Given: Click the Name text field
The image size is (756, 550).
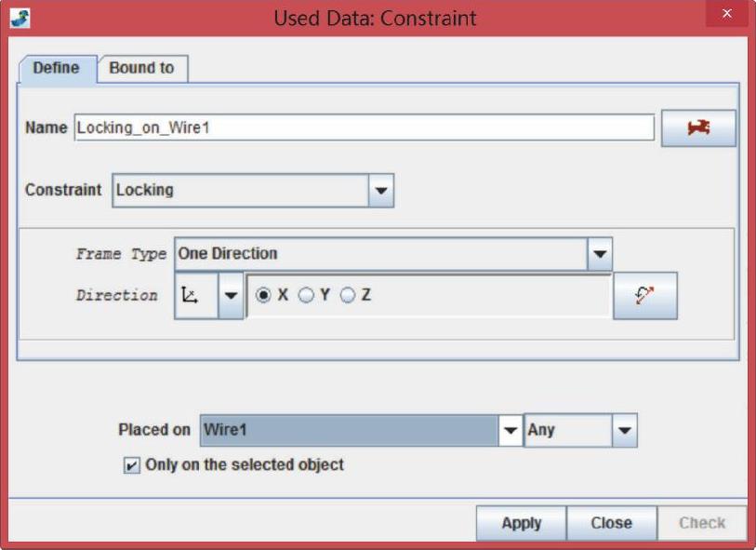Looking at the screenshot, I should pos(364,127).
